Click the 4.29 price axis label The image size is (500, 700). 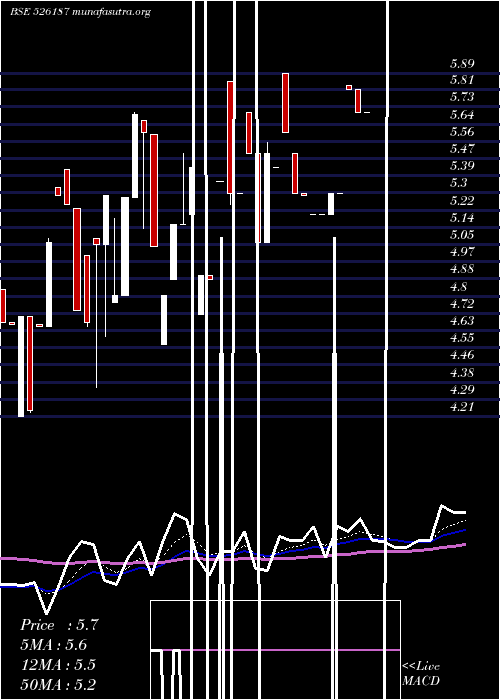pyautogui.click(x=462, y=390)
